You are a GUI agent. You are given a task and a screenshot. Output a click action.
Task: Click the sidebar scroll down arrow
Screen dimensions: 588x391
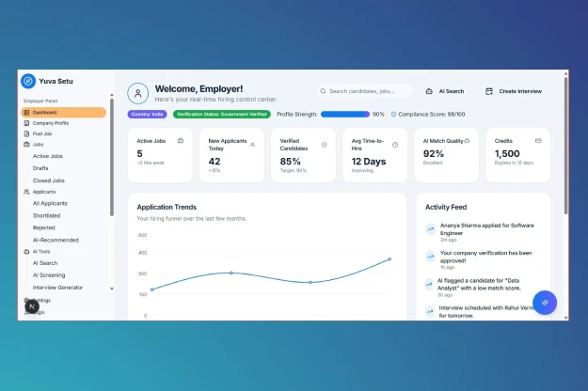point(112,289)
